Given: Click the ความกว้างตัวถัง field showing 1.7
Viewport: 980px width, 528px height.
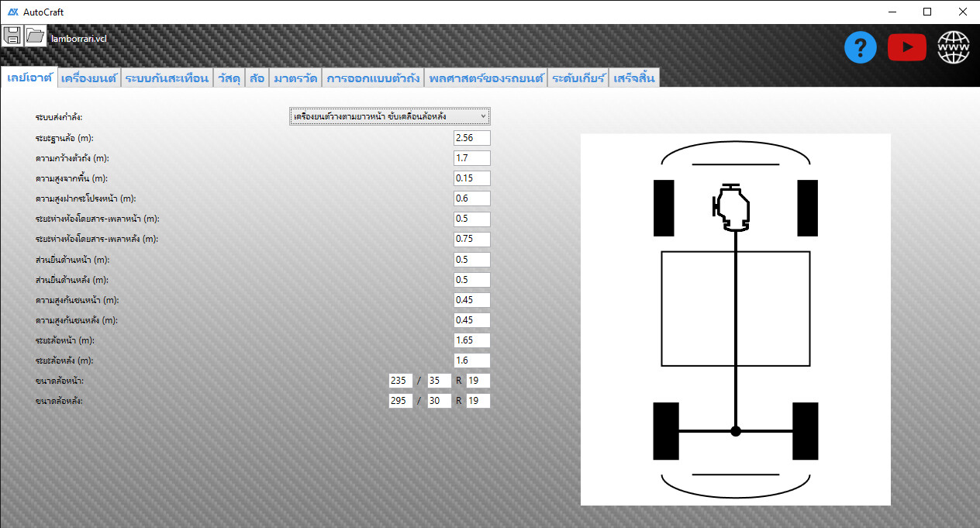Looking at the screenshot, I should pyautogui.click(x=471, y=158).
